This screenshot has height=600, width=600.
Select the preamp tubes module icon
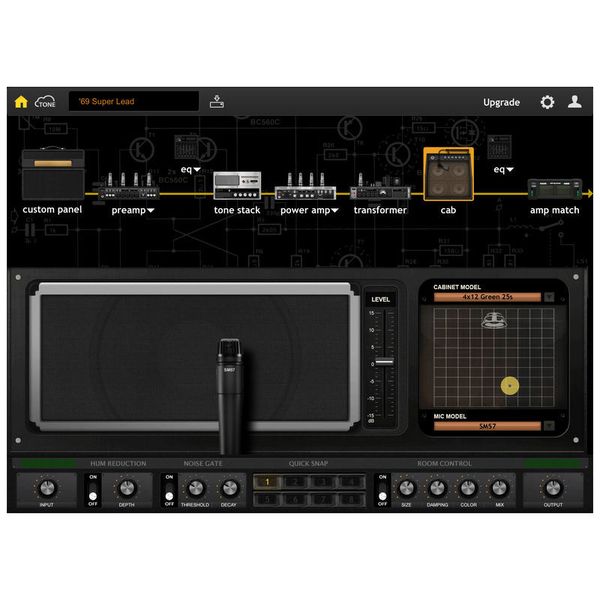point(129,186)
